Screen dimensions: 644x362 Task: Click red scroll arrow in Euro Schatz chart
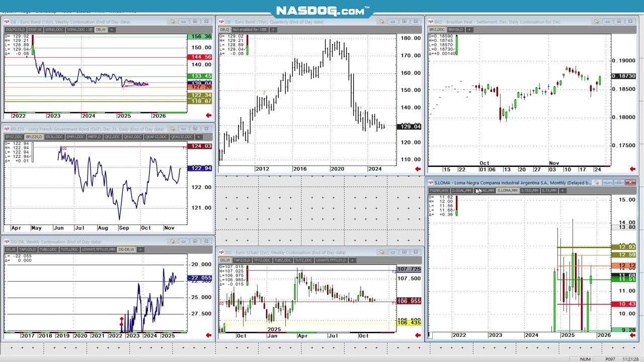coord(418,335)
